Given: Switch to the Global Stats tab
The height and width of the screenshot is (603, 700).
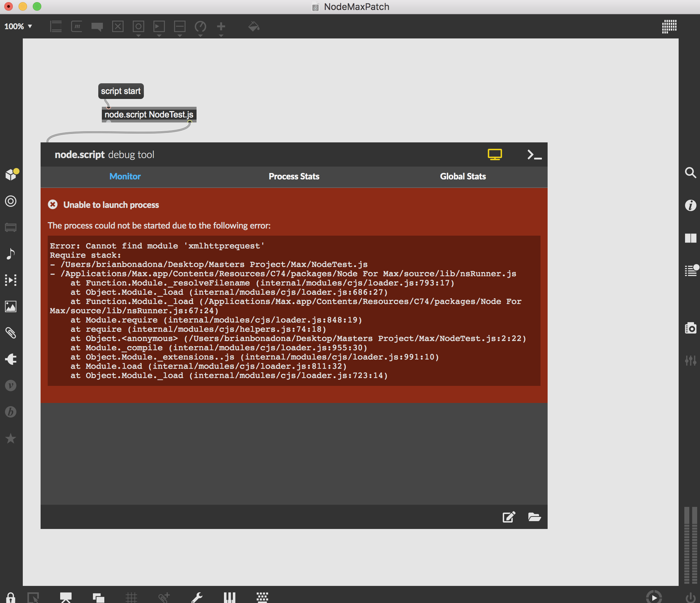Looking at the screenshot, I should click(x=463, y=177).
